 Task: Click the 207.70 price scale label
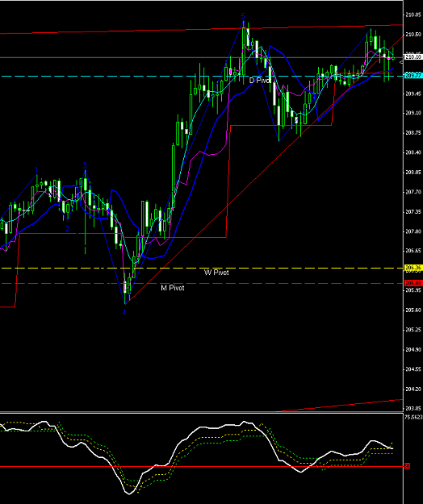[413, 192]
